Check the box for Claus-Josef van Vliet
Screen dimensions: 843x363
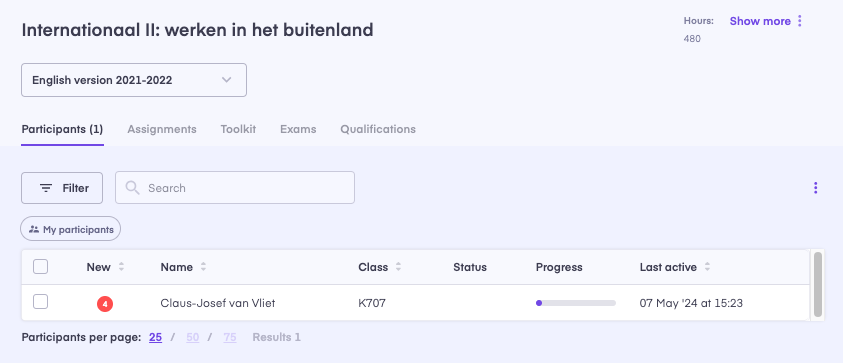(40, 302)
